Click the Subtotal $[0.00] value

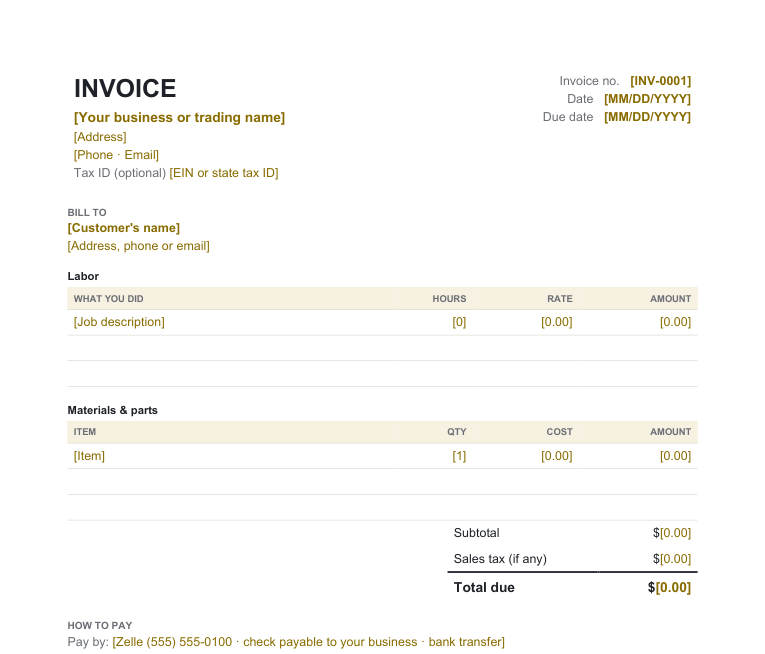(672, 533)
